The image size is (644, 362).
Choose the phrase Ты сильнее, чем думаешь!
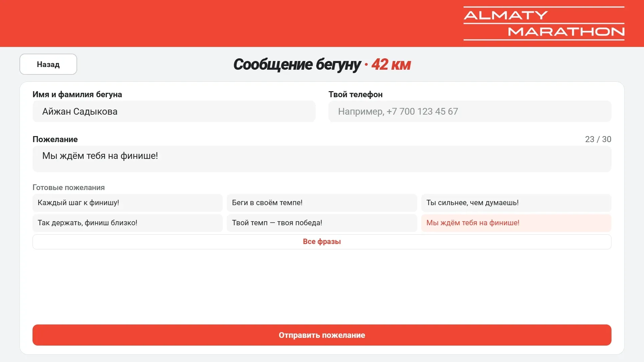[516, 203]
